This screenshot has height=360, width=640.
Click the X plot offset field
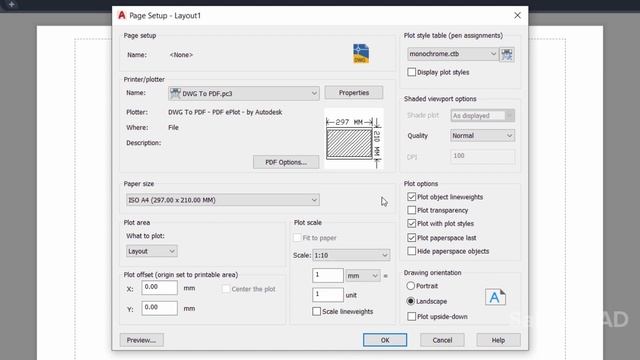[x=160, y=287]
